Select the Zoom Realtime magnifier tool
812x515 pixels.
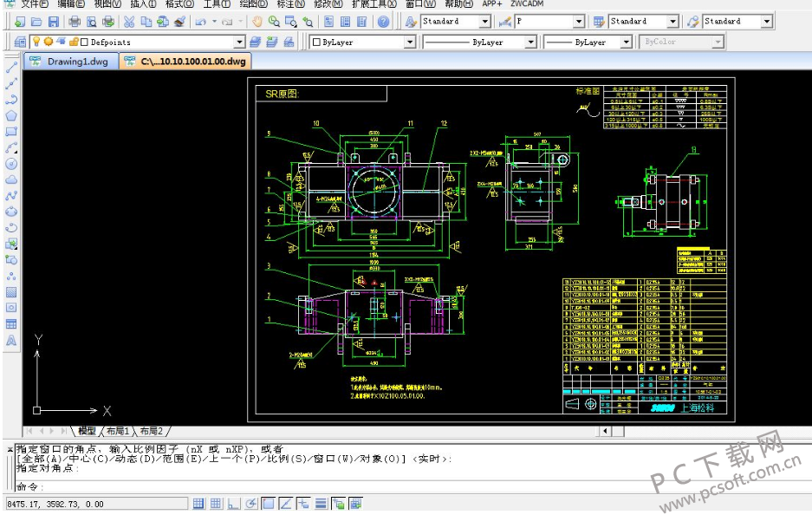click(274, 22)
